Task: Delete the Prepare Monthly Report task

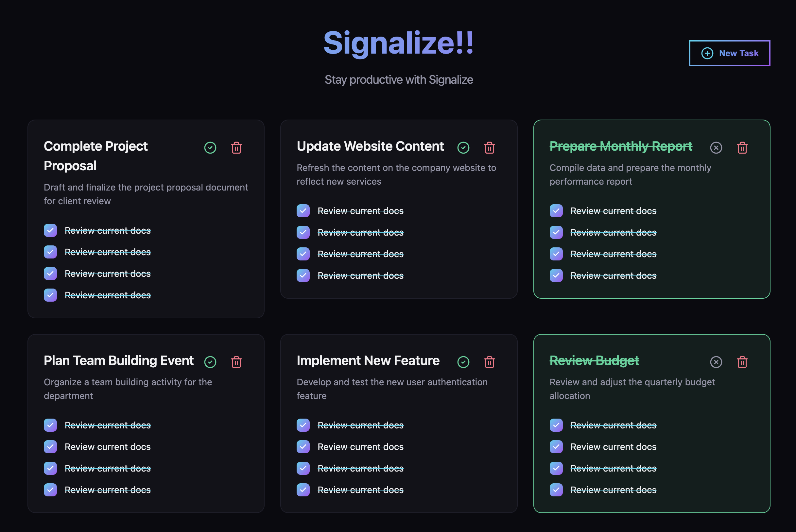Action: click(742, 148)
